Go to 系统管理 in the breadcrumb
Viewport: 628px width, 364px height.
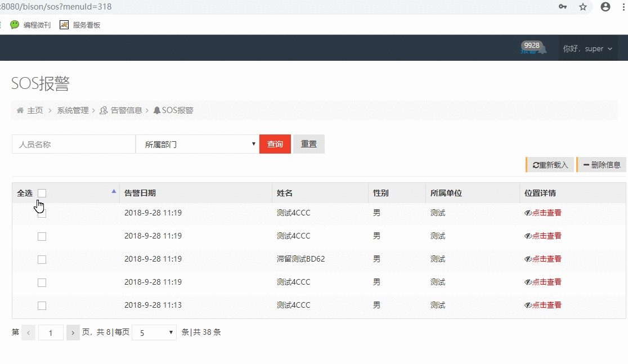73,110
